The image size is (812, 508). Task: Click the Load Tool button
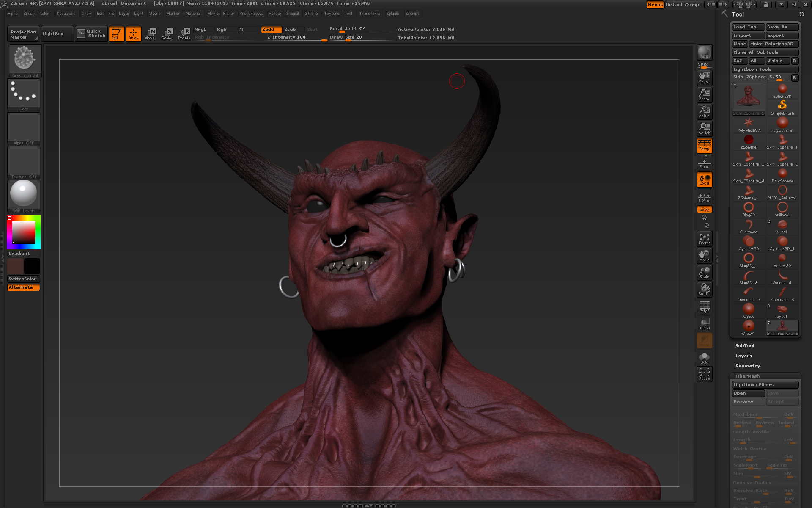point(748,27)
